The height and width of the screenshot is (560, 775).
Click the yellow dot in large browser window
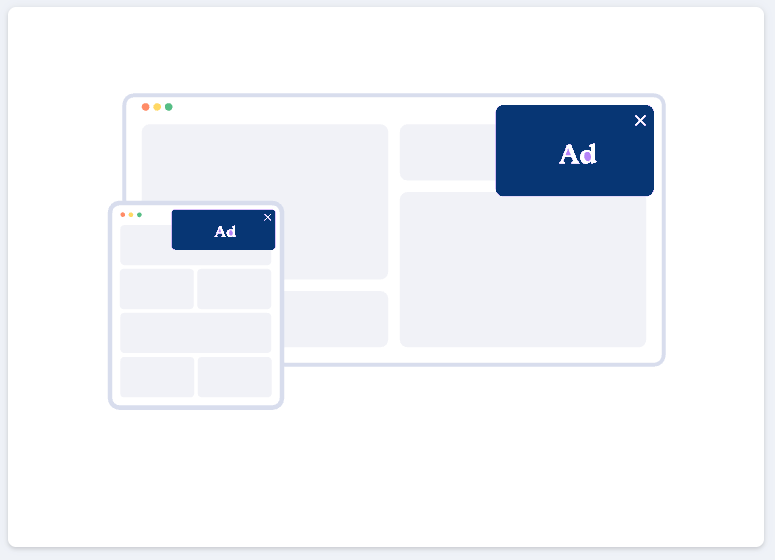tap(157, 107)
